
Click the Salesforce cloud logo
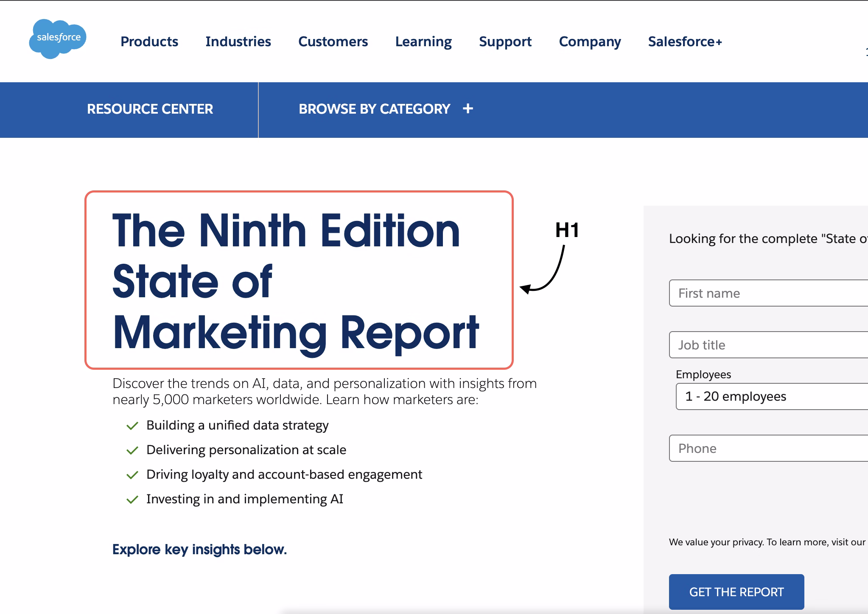[x=58, y=39]
